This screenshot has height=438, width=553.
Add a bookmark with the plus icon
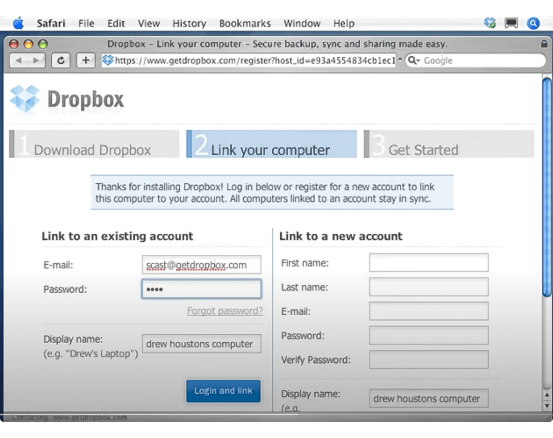tap(86, 61)
